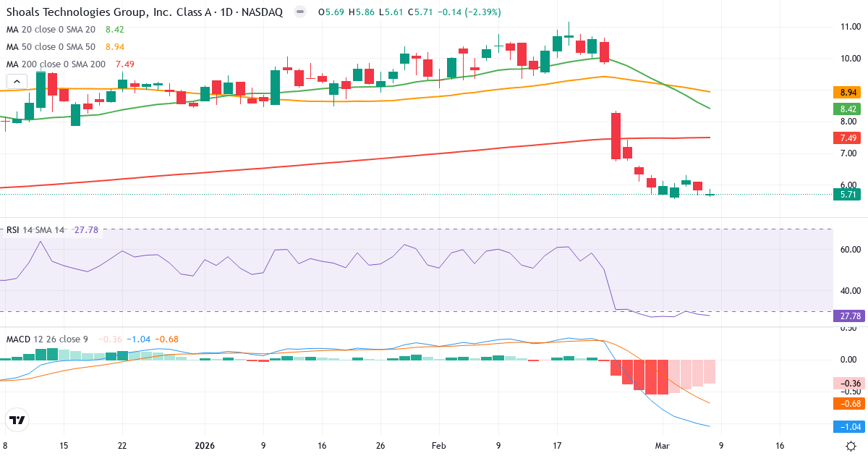Screen dimensions: 868x456
Task: Toggle the 7.49 SMA 200 price label
Action: pos(847,138)
